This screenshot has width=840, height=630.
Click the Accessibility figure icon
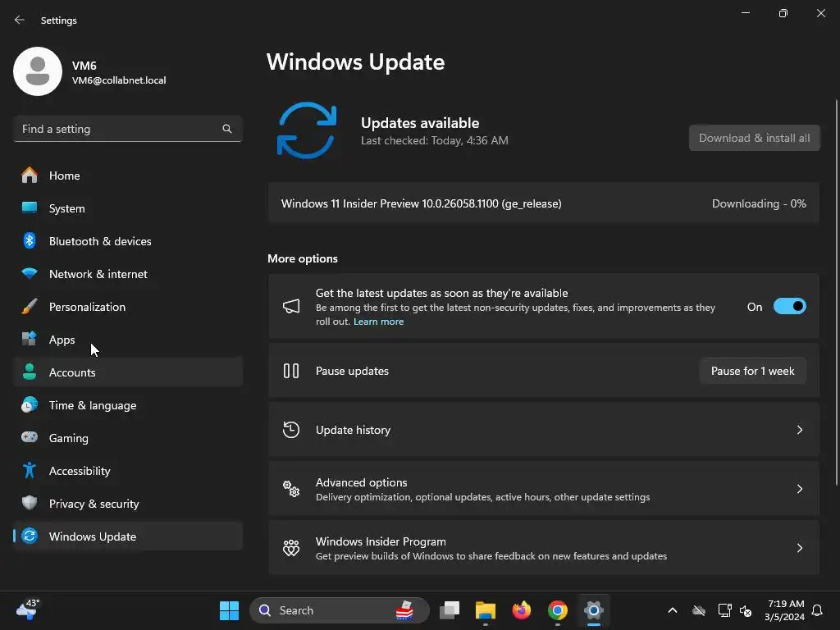pos(30,470)
